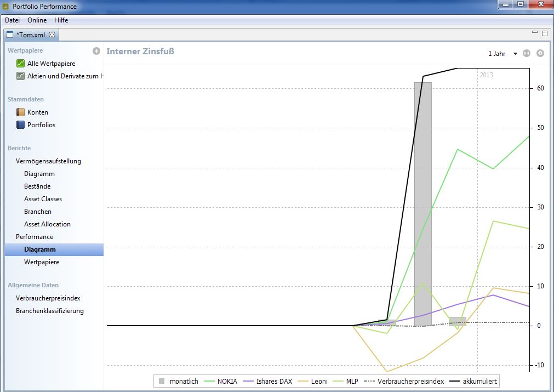The height and width of the screenshot is (392, 554).
Task: Click the Aktien und Derivate watchlist icon
Action: (x=21, y=76)
